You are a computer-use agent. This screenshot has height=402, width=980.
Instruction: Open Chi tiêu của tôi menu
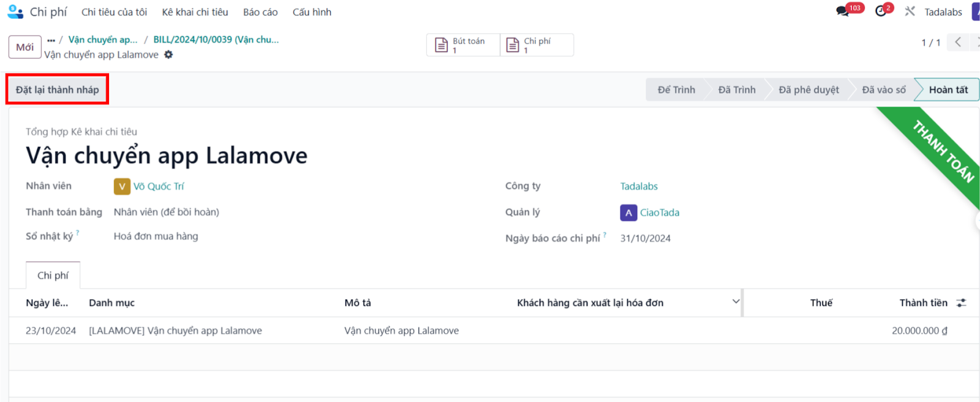coord(115,12)
